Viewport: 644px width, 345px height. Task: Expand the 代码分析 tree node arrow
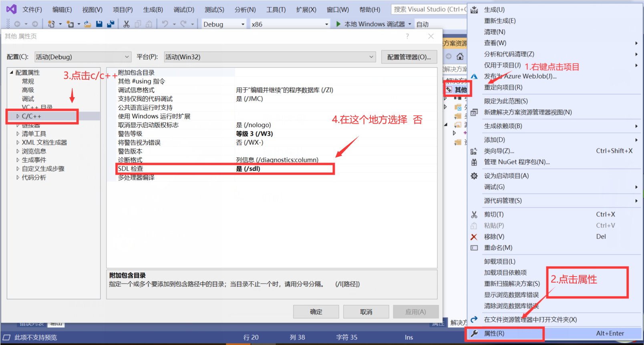pyautogui.click(x=18, y=178)
